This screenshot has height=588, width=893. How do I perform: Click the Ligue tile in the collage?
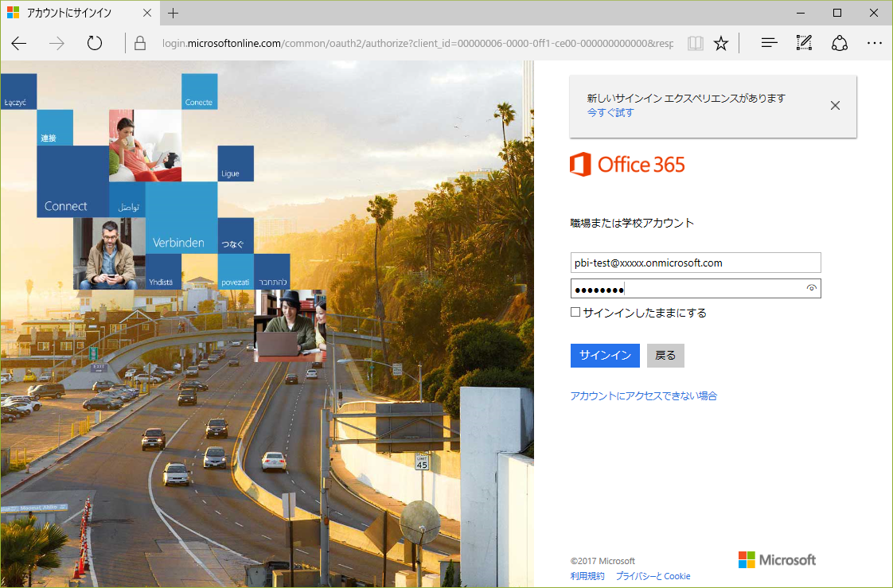[x=236, y=164]
